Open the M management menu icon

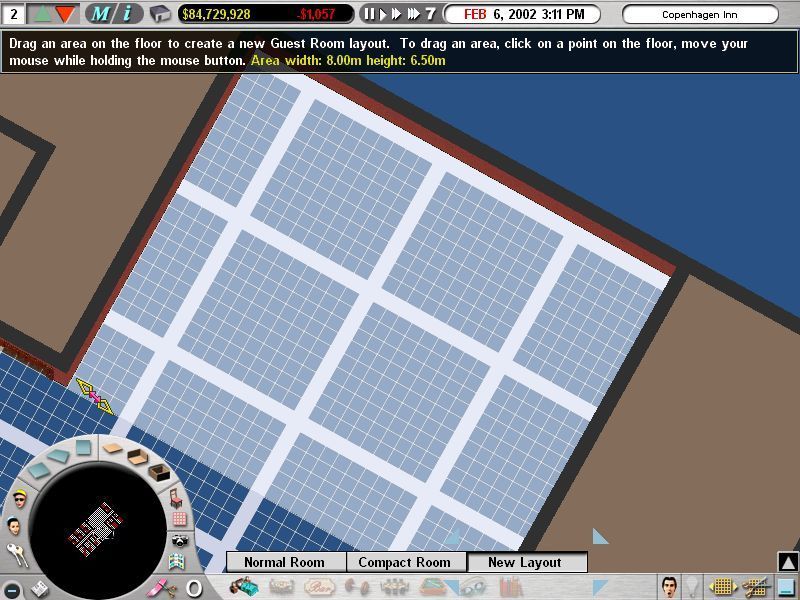[x=101, y=14]
